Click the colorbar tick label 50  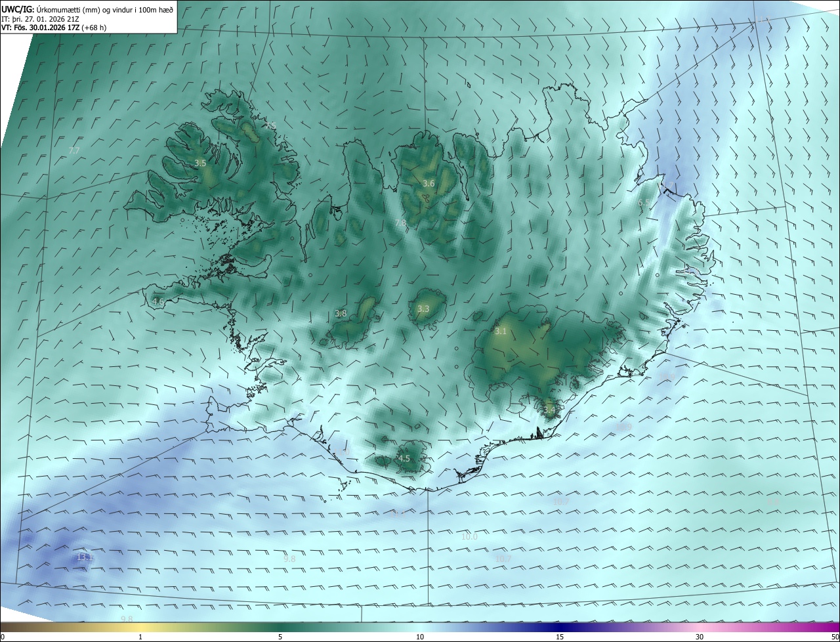[835, 637]
